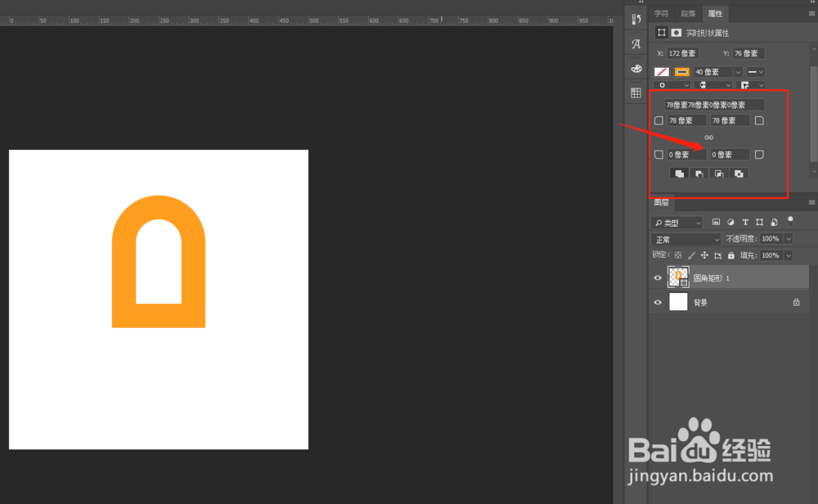Click the 圆角矩形 1 layer thumbnail
This screenshot has height=504, width=818.
[x=678, y=277]
